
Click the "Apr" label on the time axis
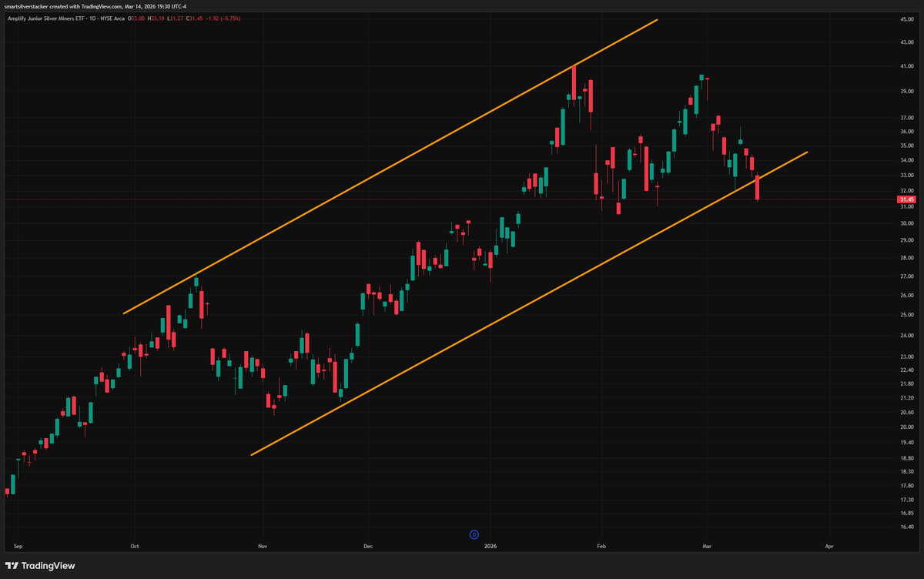(x=829, y=546)
